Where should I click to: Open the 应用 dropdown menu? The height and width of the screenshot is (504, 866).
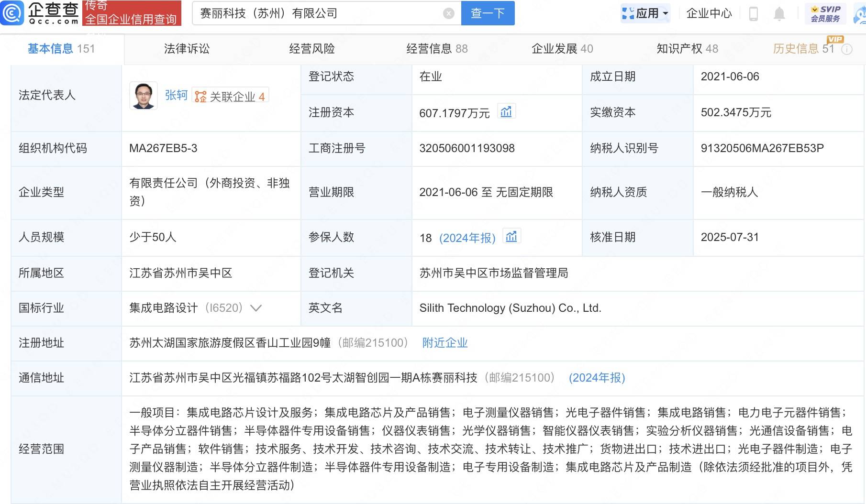click(645, 13)
